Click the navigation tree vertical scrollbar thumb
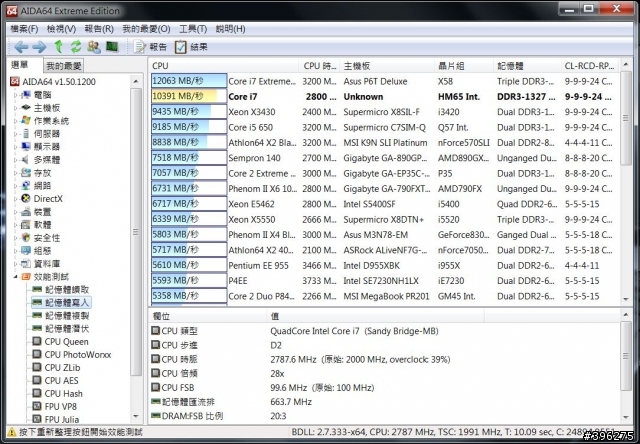Image resolution: width=640 pixels, height=444 pixels. [136, 231]
